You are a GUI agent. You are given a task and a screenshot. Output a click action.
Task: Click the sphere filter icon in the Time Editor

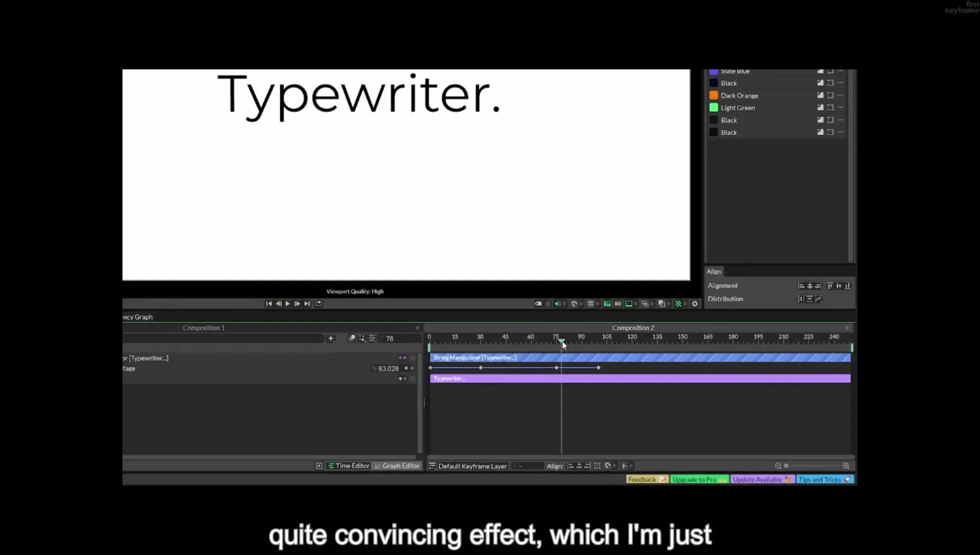point(352,338)
